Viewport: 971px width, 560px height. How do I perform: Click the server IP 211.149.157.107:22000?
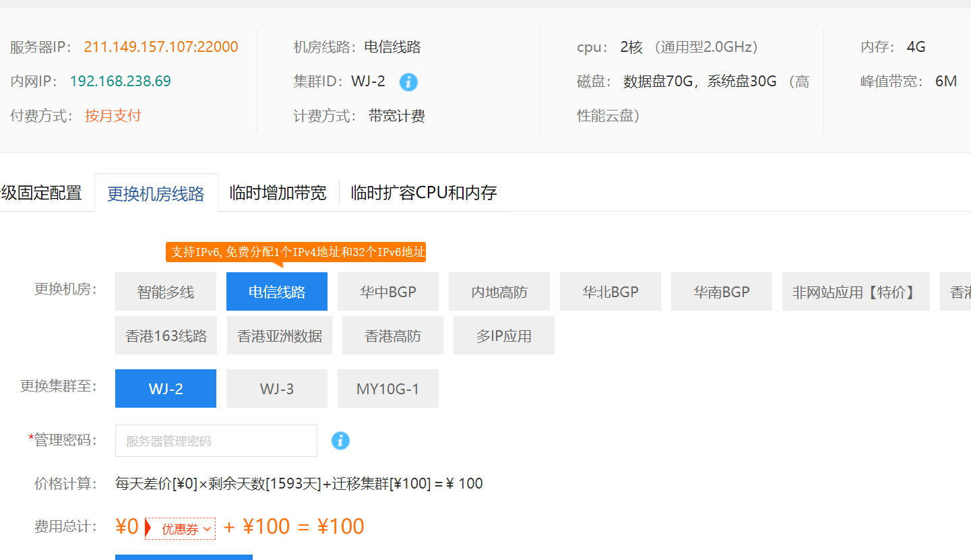pyautogui.click(x=160, y=46)
